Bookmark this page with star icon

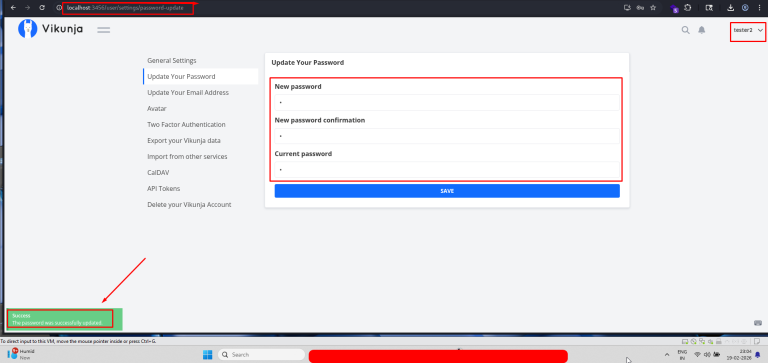653,7
